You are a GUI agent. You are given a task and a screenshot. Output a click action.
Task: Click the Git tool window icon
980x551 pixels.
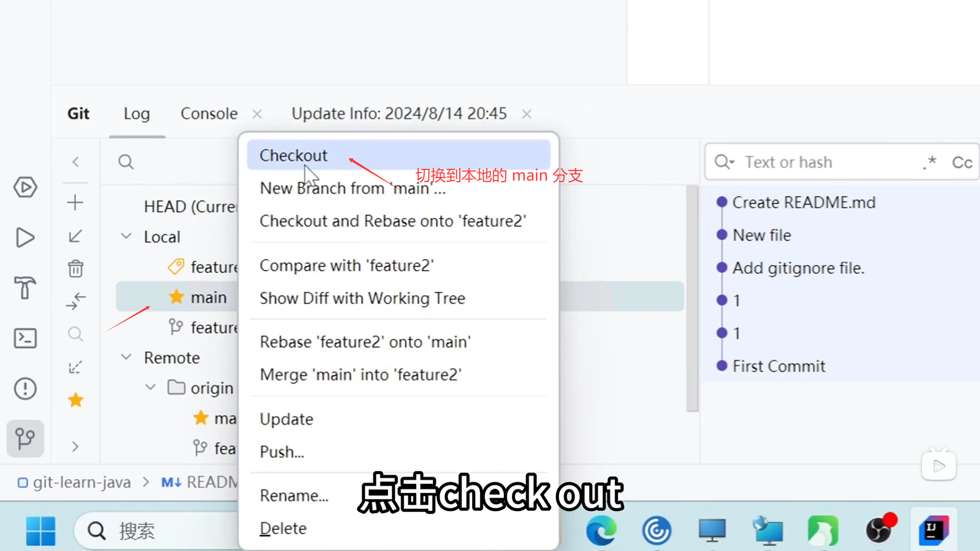pos(25,438)
